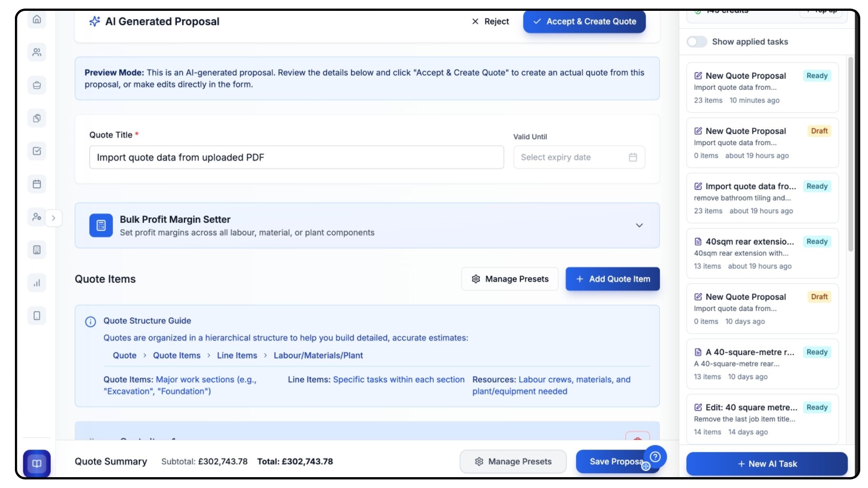The width and height of the screenshot is (868, 488).
Task: Reject the AI generated proposal
Action: coord(491,21)
